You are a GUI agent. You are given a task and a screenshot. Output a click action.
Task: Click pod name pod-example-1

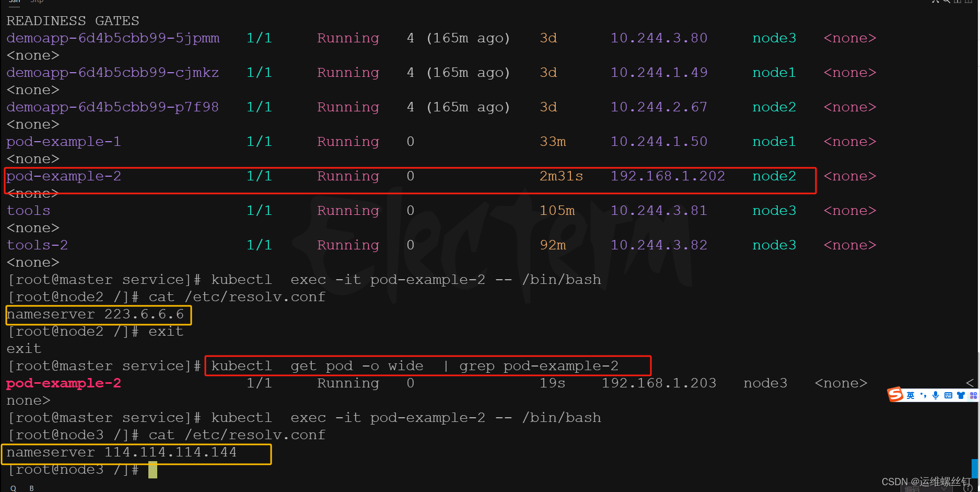click(64, 142)
